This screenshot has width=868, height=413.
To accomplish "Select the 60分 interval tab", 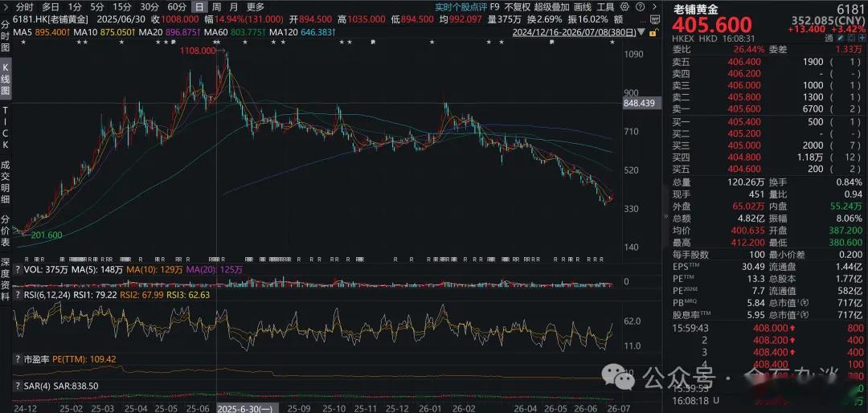I will point(177,6).
